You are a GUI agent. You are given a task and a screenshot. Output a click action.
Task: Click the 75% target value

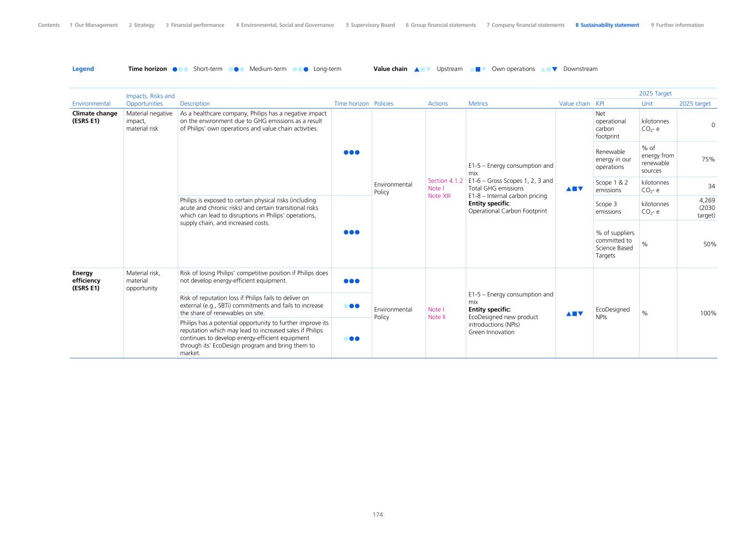(708, 160)
